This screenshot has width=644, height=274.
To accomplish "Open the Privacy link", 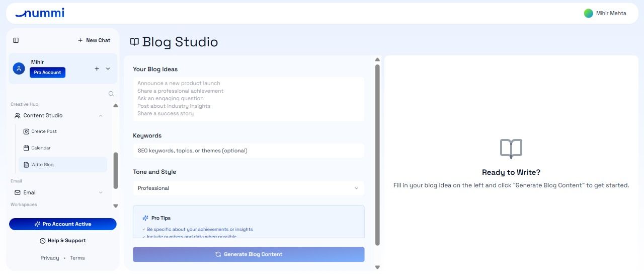I will tap(50, 258).
